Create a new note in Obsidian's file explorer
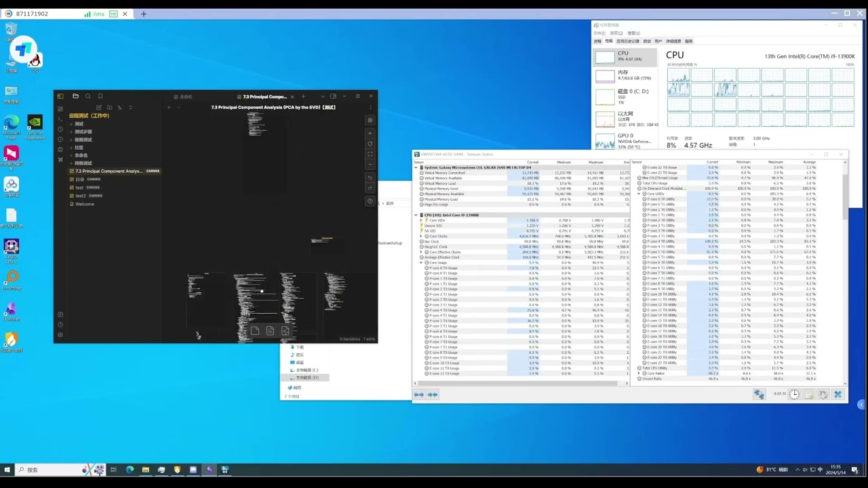 [99, 107]
